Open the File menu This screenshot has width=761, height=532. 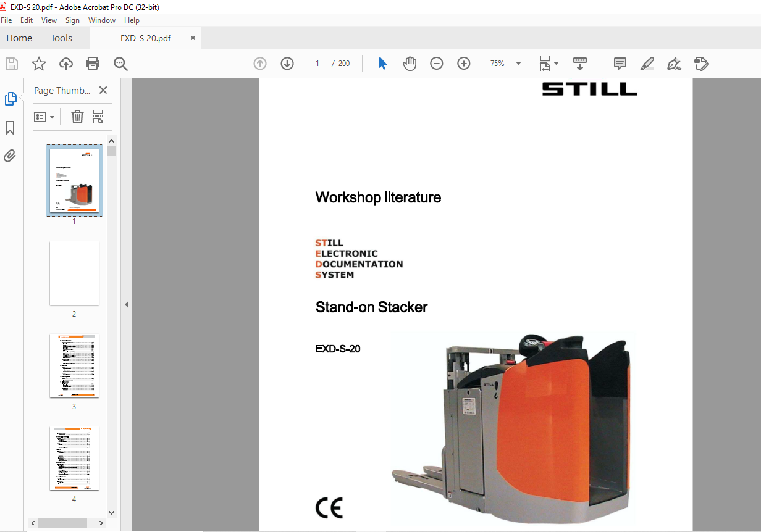click(x=6, y=20)
